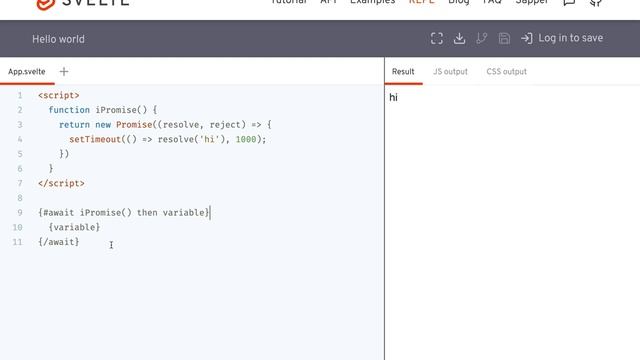The width and height of the screenshot is (640, 360).
Task: Open the Examples page
Action: 373,2
